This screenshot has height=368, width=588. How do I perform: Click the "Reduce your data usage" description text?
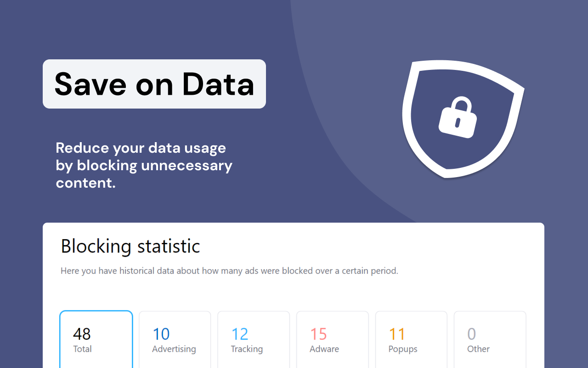144,165
